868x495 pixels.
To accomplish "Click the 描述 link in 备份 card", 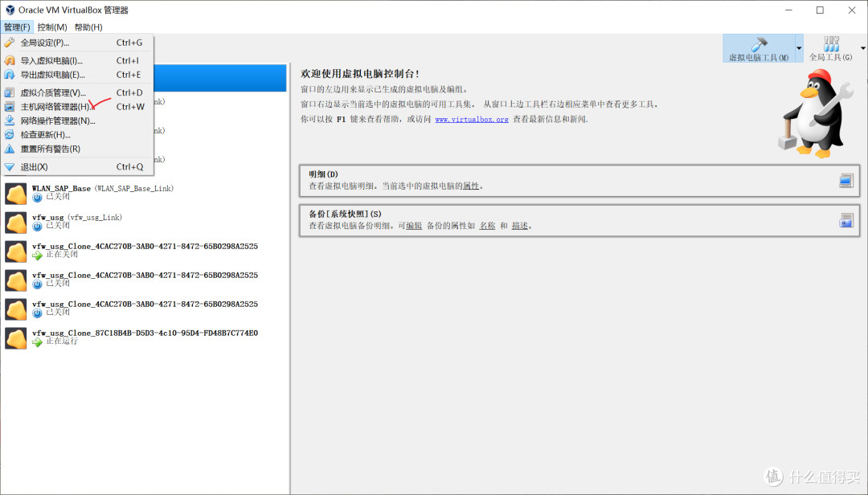I will click(x=519, y=226).
